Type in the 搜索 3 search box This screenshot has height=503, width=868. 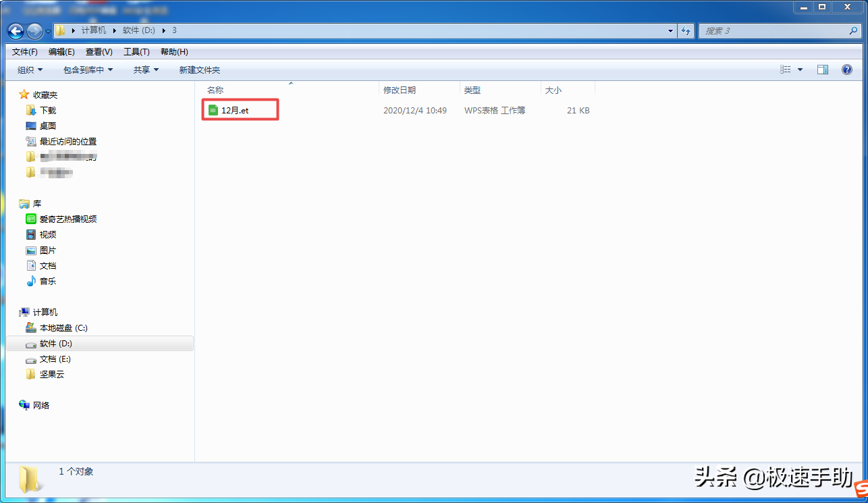[773, 31]
